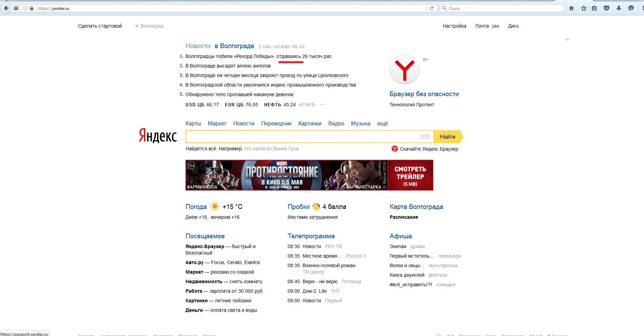Open news about улице Циолковского closure
Viewport: 644px width, 336px height.
(x=267, y=75)
